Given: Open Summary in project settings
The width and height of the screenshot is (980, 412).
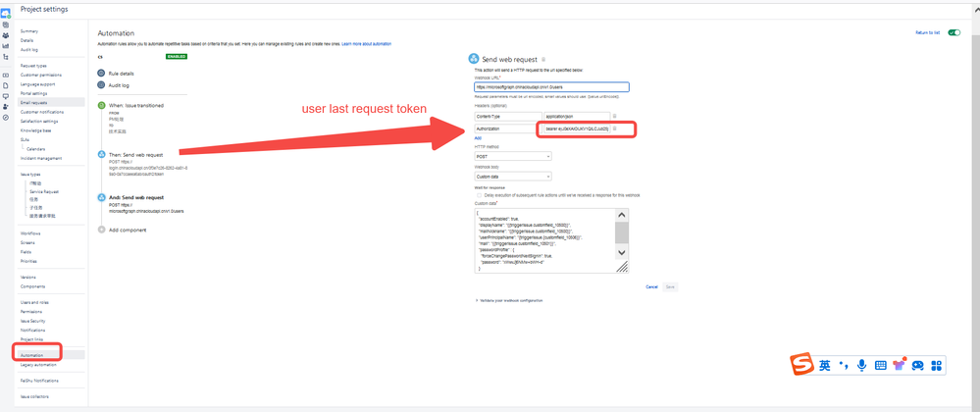Looking at the screenshot, I should pyautogui.click(x=29, y=31).
